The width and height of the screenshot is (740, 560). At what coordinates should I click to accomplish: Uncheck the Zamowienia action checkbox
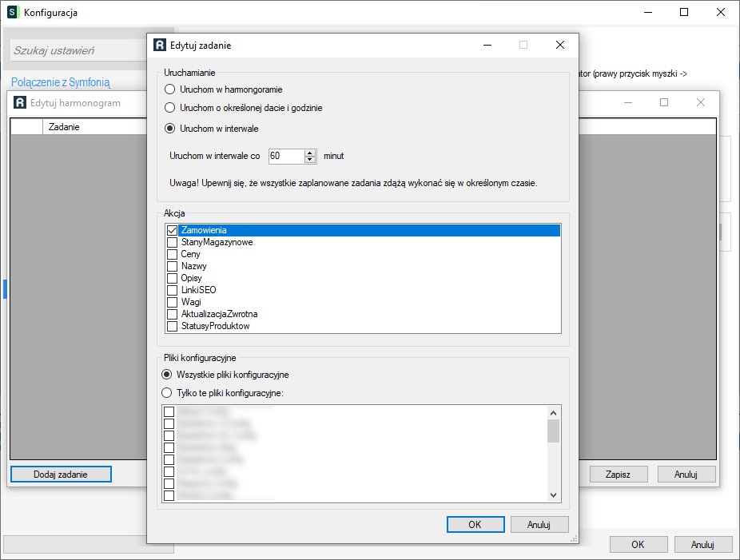coord(172,230)
